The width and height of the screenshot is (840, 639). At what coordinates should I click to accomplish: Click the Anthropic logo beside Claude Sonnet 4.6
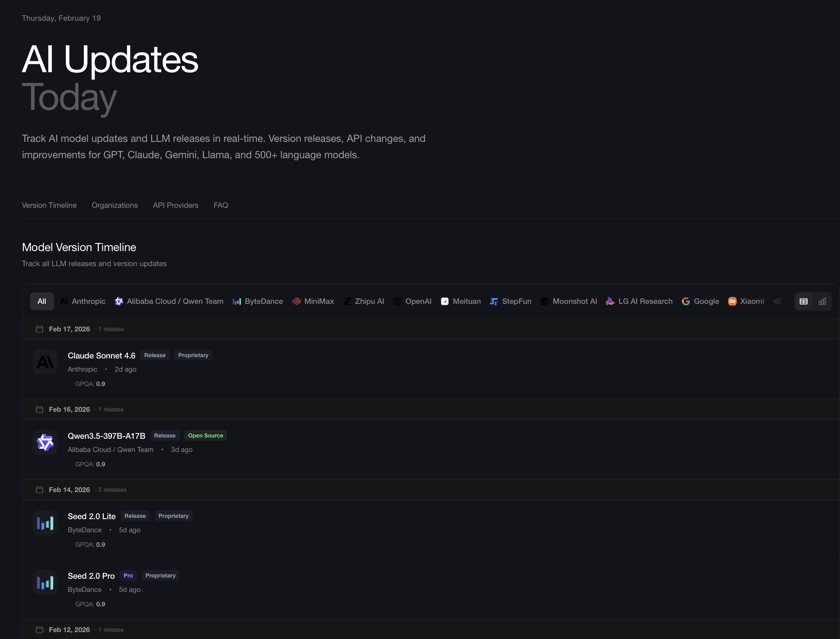click(45, 362)
